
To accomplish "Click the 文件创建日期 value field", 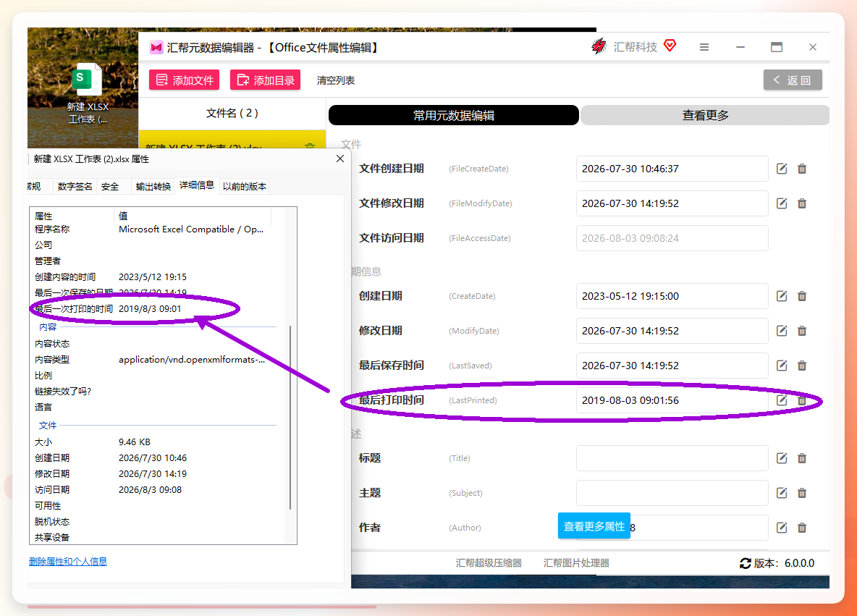I will pyautogui.click(x=672, y=169).
